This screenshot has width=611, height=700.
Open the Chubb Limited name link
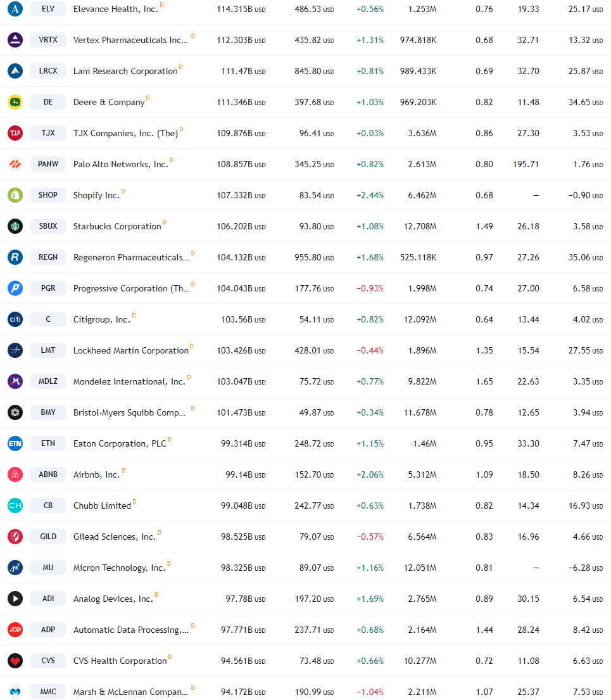coord(102,506)
